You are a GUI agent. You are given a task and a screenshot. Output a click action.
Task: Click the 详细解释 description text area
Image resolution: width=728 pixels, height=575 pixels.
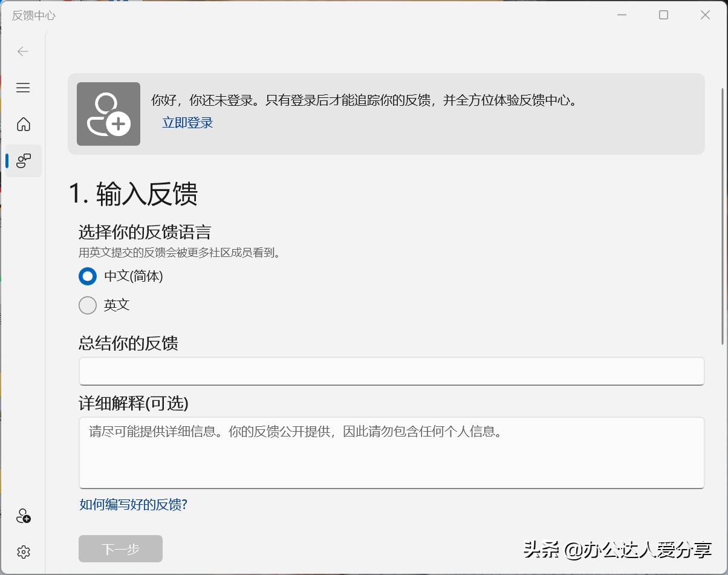(x=391, y=452)
